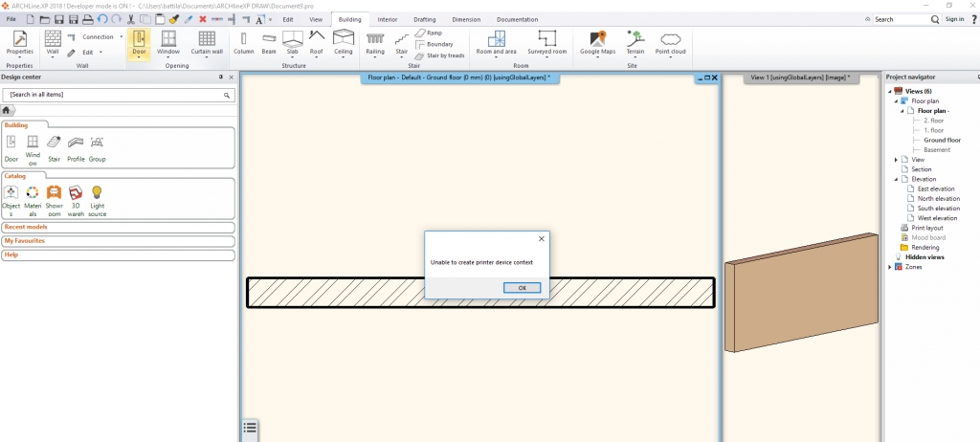
Task: Click the Sign in link
Action: tap(954, 19)
